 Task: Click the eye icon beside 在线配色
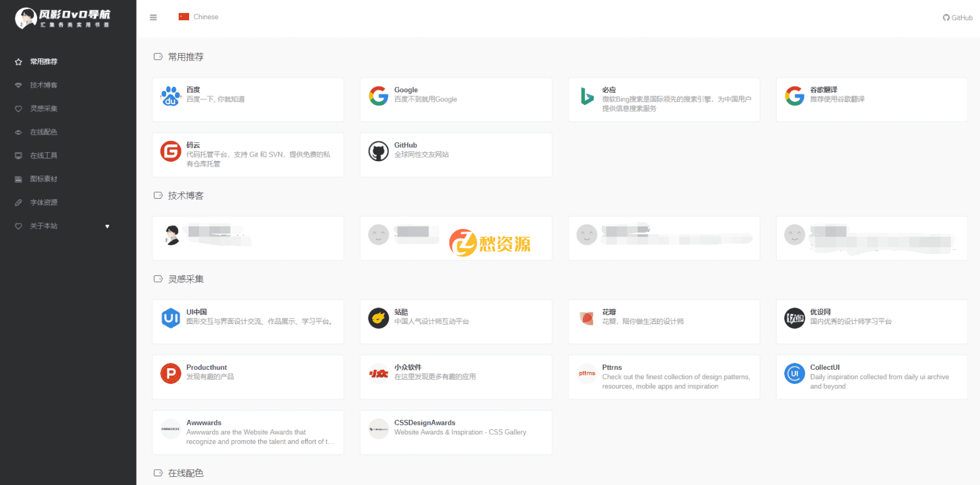pyautogui.click(x=19, y=132)
